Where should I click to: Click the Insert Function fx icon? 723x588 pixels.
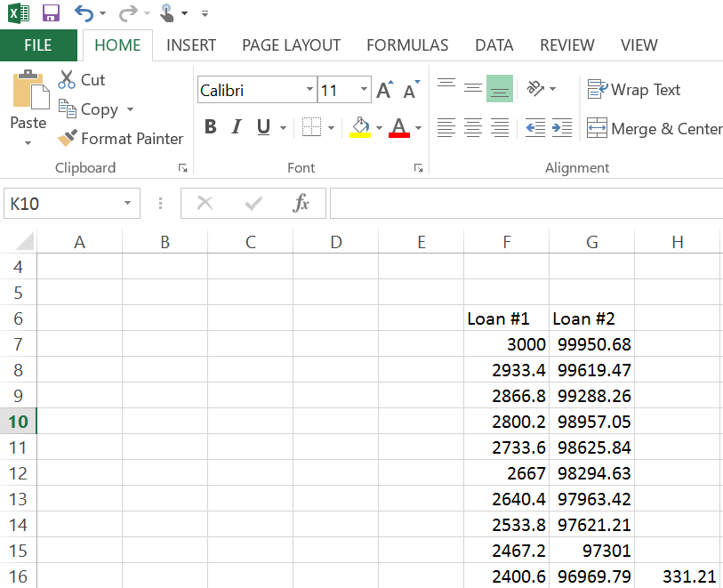click(301, 204)
